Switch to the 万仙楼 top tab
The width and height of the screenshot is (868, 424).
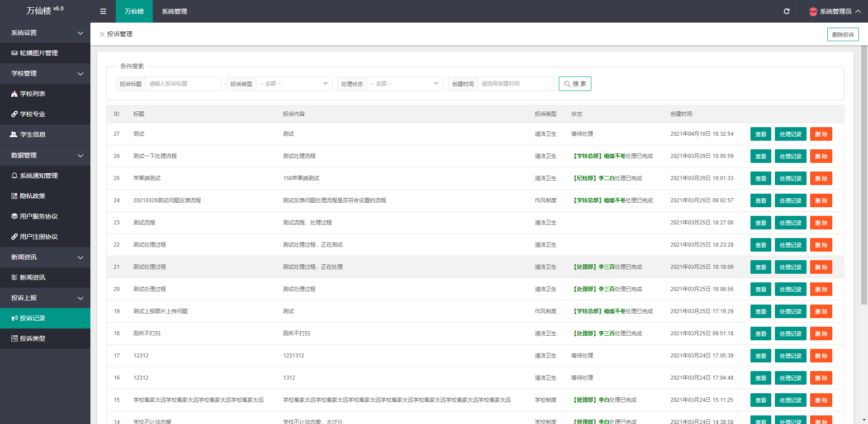(x=134, y=11)
